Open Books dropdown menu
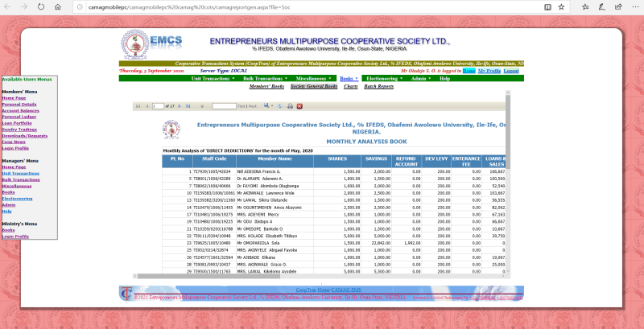Screen dimensions: 644x329 [x=349, y=78]
